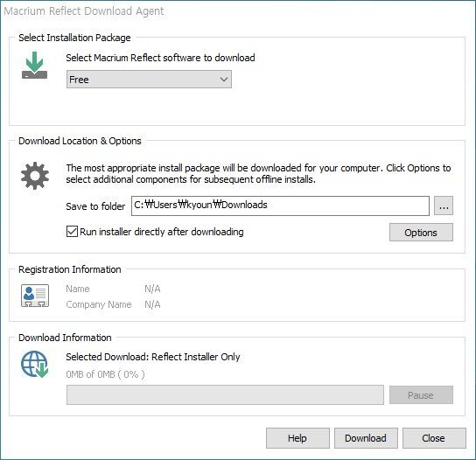Image resolution: width=476 pixels, height=460 pixels.
Task: Click the 'Macrium Reflect Download Agent' title
Action: coord(84,10)
